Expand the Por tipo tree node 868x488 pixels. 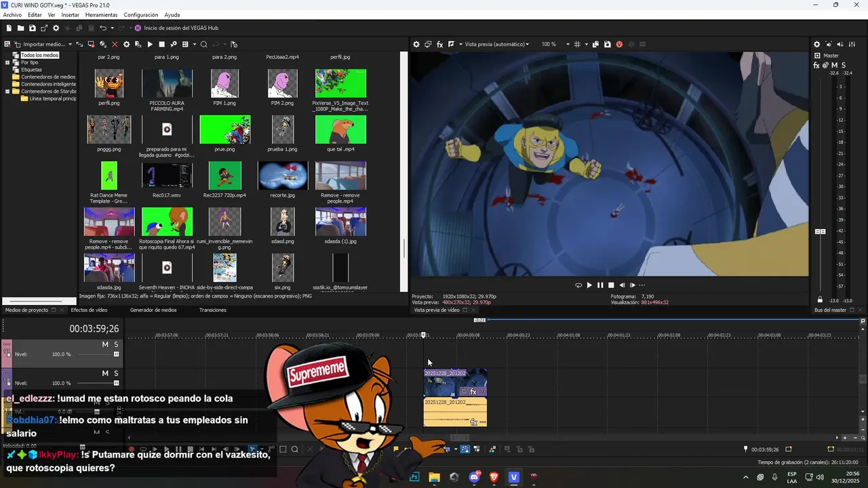click(x=7, y=62)
